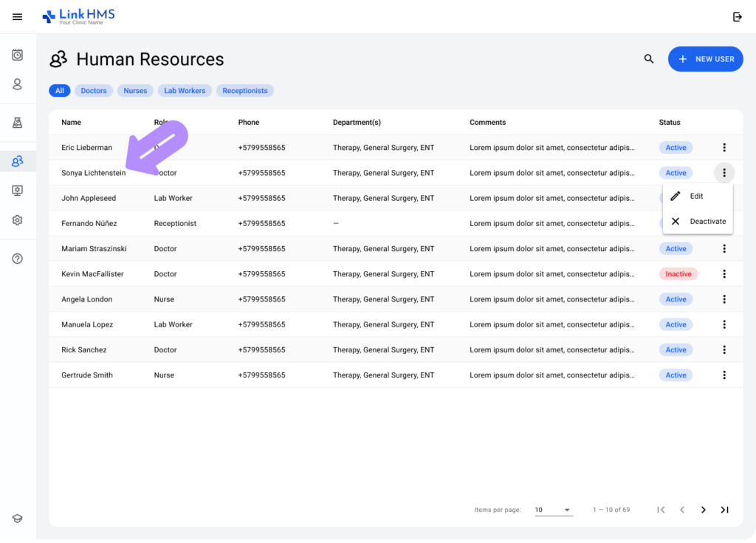
Task: Open the settings gear in sidebar
Action: coord(18,220)
